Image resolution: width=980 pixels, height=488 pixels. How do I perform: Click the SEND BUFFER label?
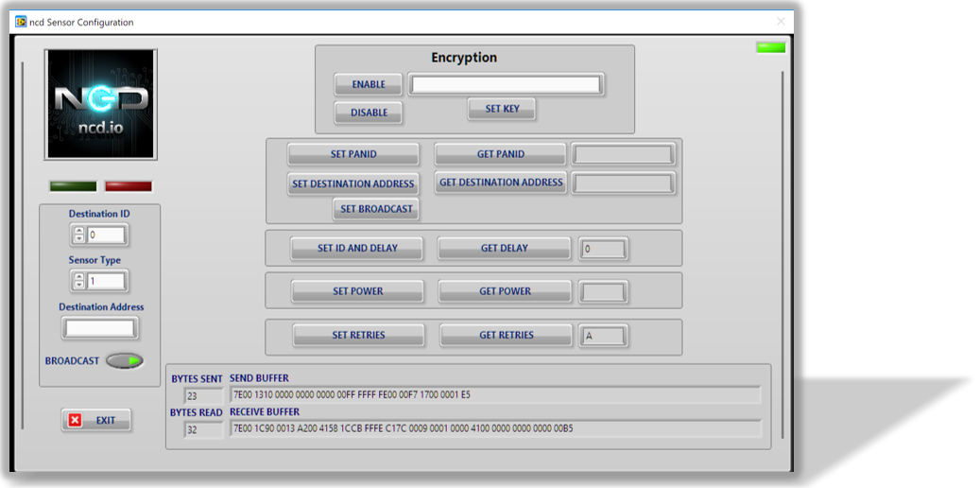tap(259, 378)
